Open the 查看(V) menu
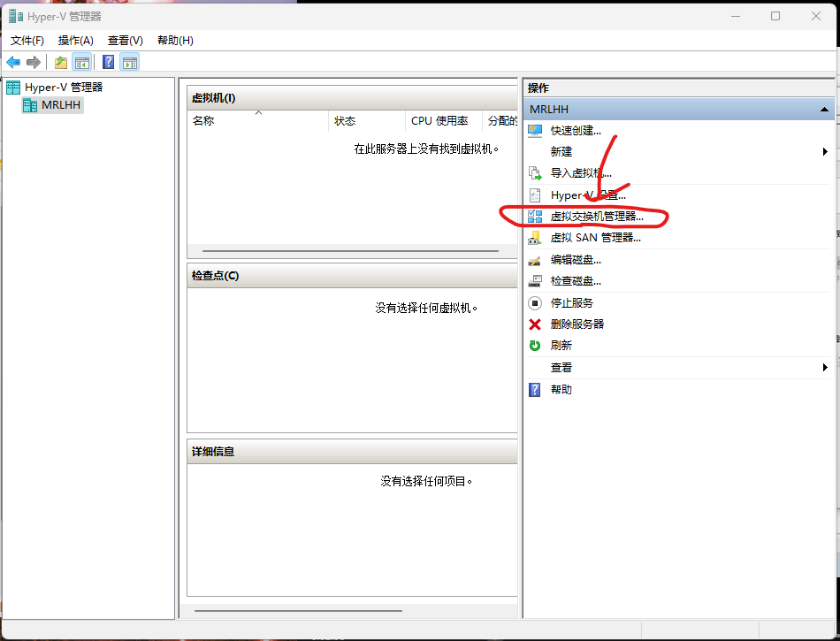 click(126, 41)
